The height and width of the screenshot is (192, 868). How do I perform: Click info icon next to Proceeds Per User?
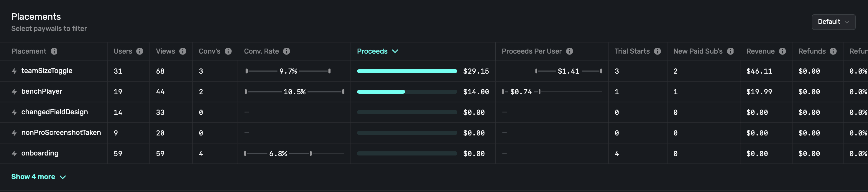(x=569, y=51)
